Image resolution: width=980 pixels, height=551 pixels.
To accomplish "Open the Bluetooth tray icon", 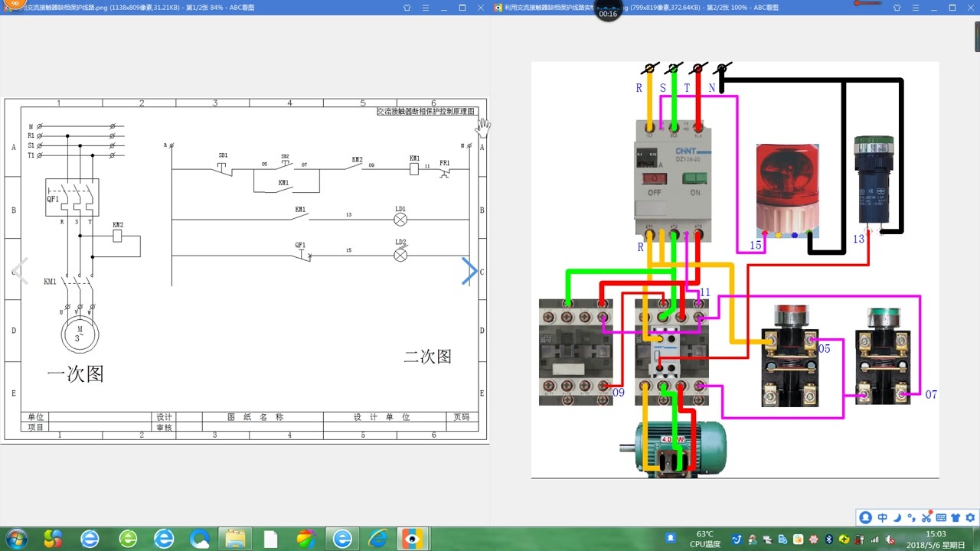I will pos(829,540).
